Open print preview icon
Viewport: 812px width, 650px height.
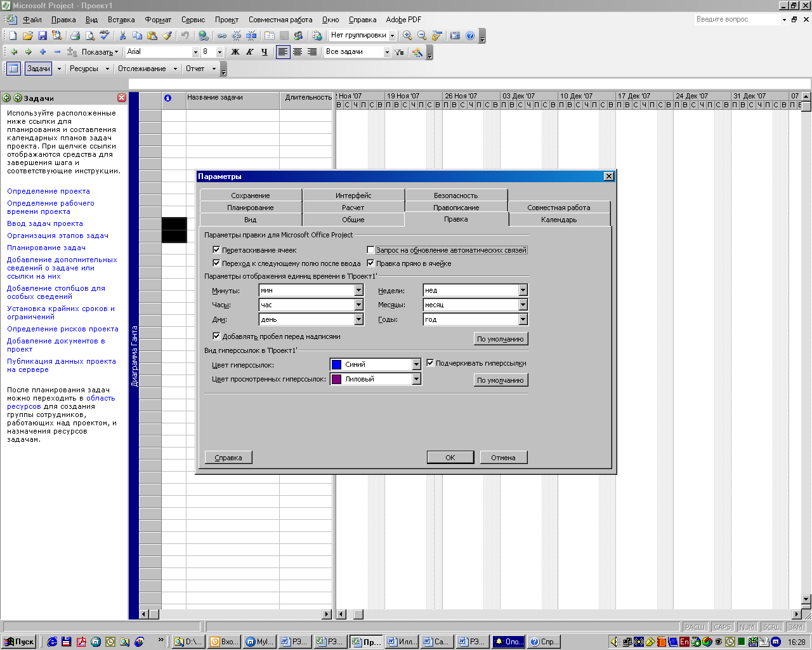coord(89,36)
